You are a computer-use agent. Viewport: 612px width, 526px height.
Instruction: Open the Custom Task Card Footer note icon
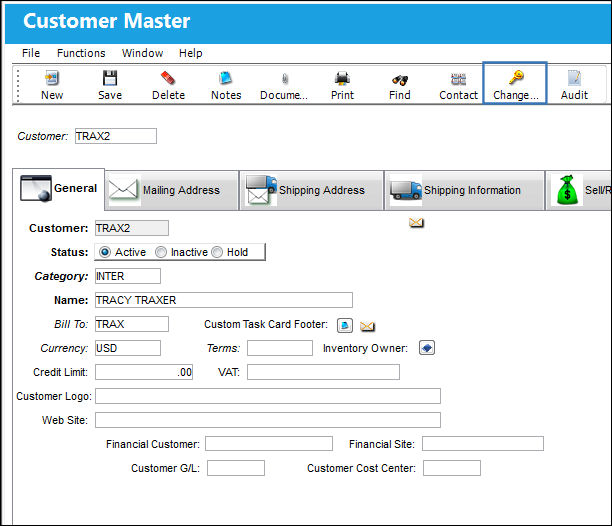click(345, 325)
